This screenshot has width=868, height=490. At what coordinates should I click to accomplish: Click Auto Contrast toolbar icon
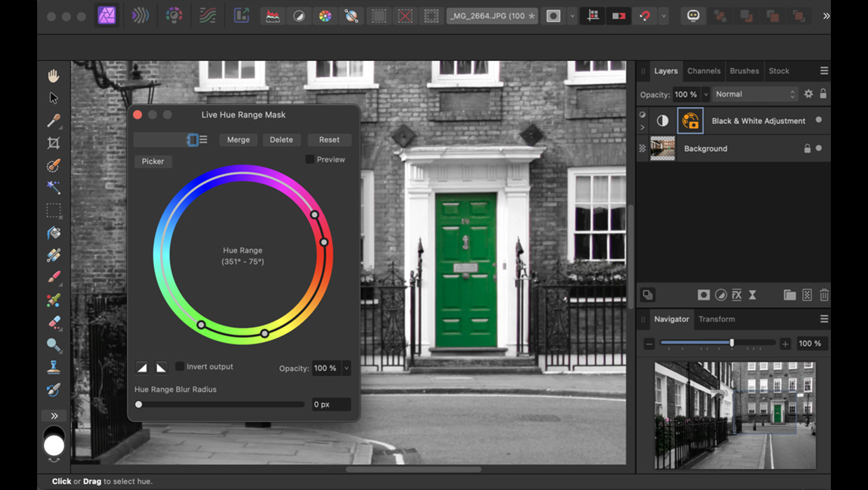pos(299,15)
